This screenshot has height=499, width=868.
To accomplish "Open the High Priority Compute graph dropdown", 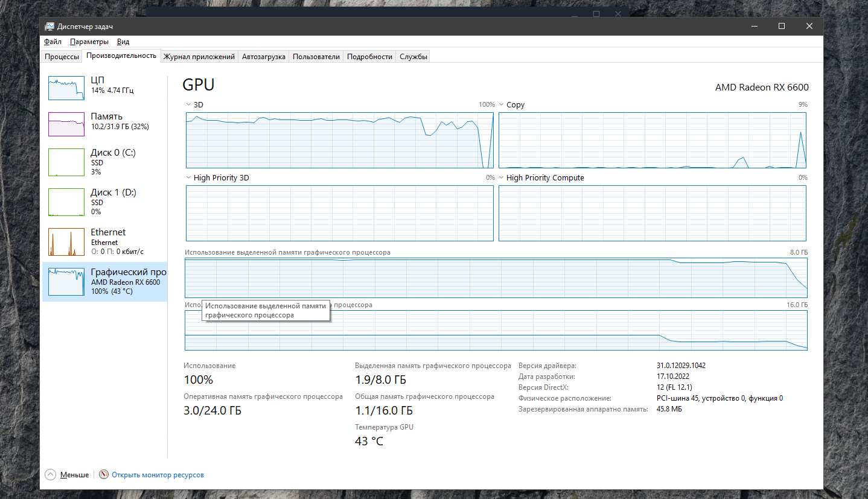I will coord(502,178).
